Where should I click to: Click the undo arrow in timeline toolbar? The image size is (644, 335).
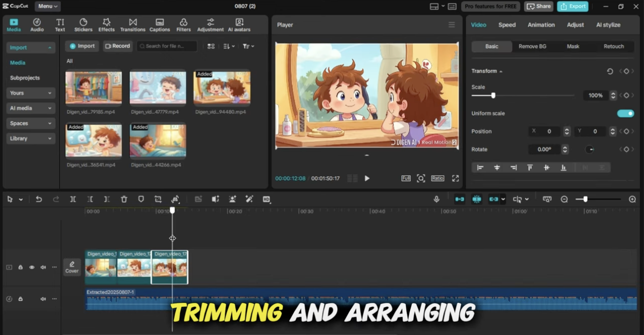tap(39, 200)
